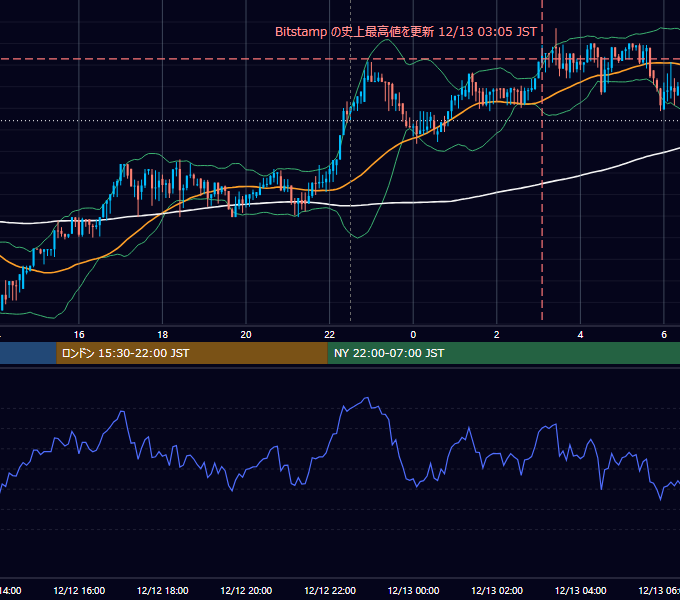Click the '20' hour label on the upper axis
This screenshot has height=600, width=680.
coord(246,335)
